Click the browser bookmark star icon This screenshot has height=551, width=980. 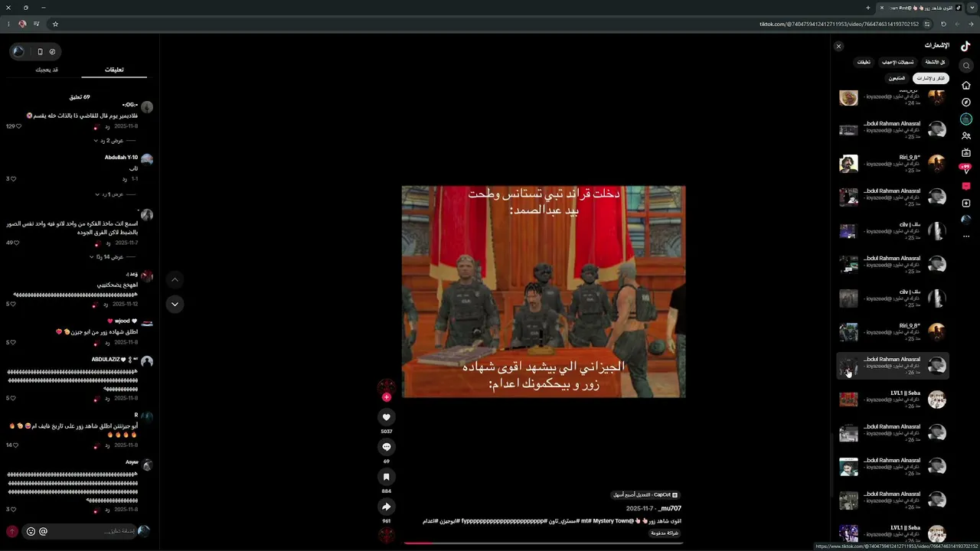point(55,24)
